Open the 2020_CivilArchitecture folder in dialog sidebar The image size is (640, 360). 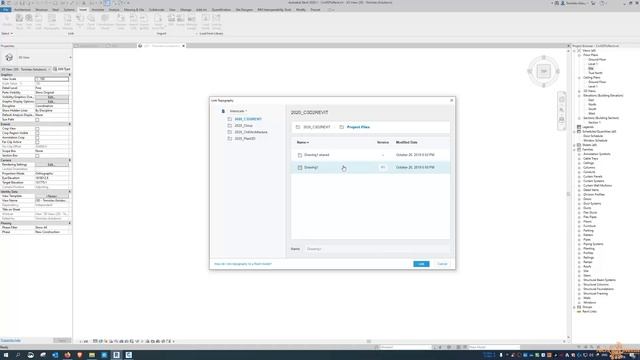(251, 132)
